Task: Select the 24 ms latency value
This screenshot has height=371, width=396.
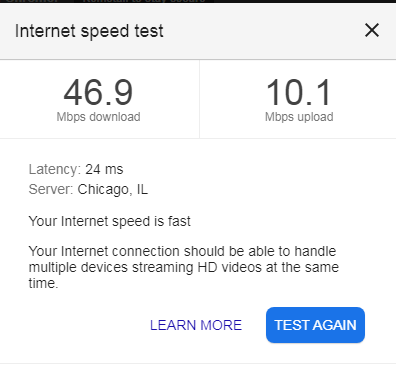Action: click(104, 169)
